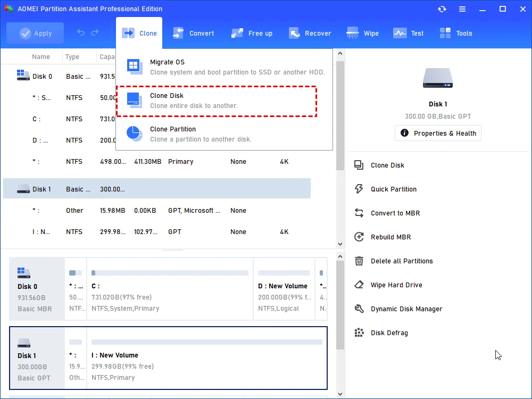Viewport: 532px width, 399px height.
Task: Open the Wipe menu
Action: pos(362,33)
